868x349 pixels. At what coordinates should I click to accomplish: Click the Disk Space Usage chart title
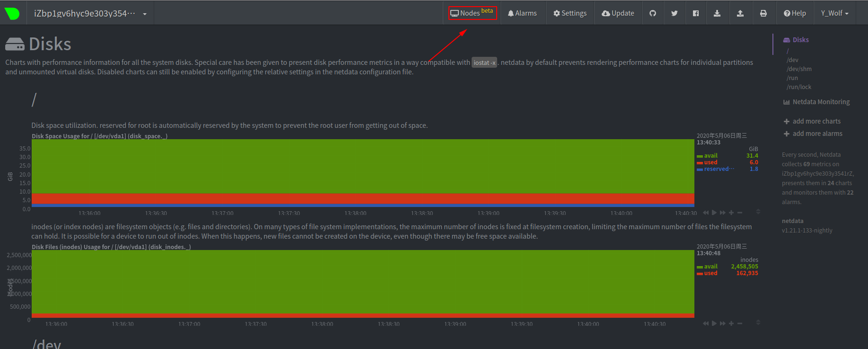[99, 136]
